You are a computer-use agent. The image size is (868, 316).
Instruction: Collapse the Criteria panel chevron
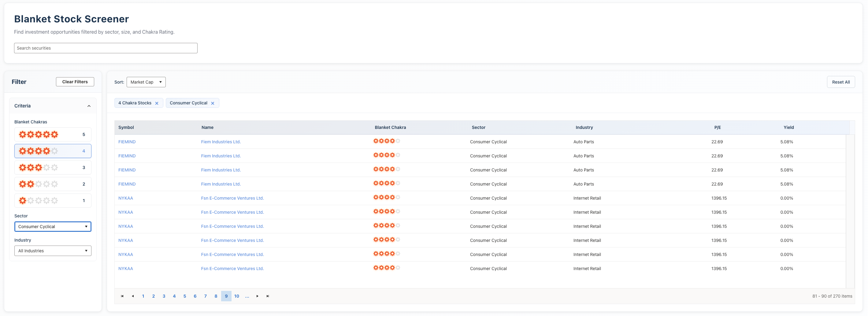coord(89,106)
